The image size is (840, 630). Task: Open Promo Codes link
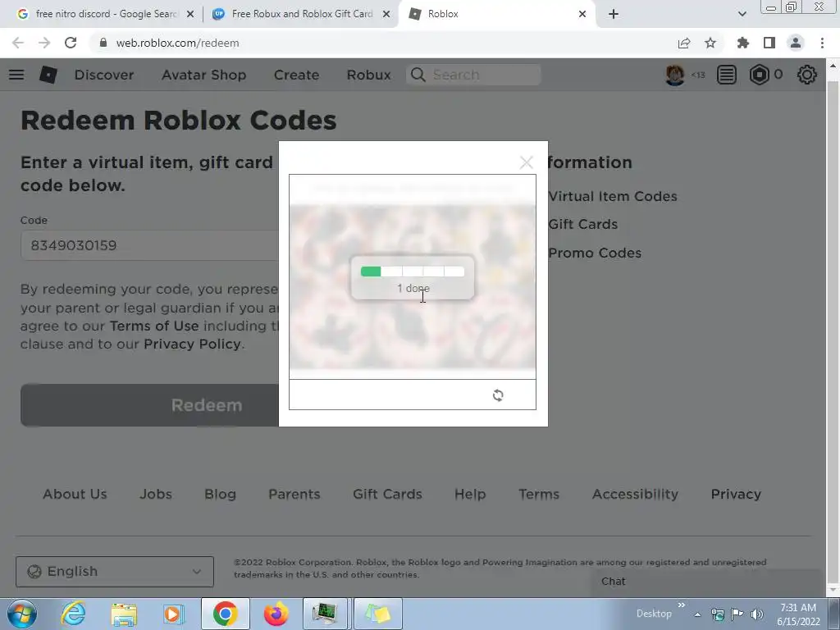tap(595, 253)
